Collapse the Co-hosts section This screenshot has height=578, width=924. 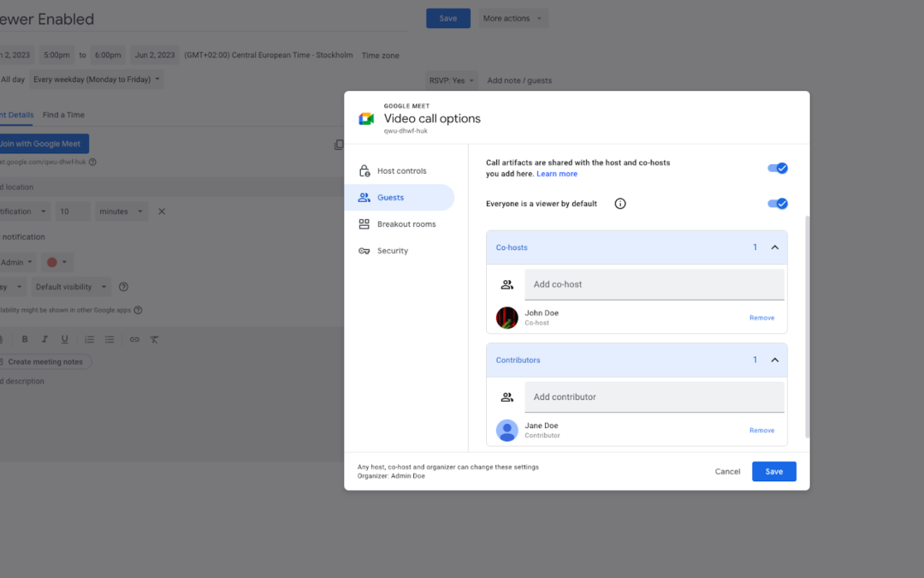point(775,247)
